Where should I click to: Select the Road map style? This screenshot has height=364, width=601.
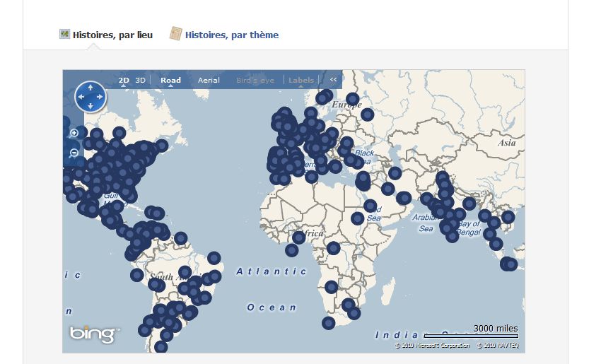coord(170,80)
